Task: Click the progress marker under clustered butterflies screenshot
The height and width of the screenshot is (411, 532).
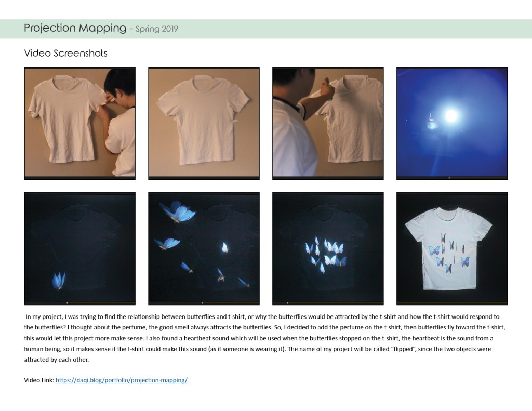Action: 288,303
